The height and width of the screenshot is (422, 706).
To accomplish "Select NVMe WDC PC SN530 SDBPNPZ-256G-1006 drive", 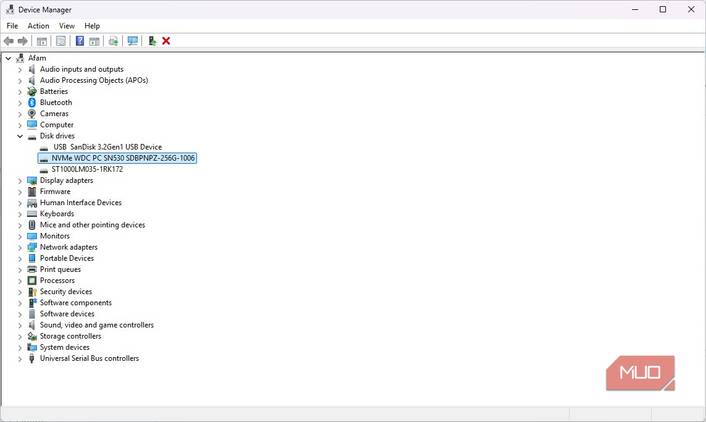I will (118, 158).
